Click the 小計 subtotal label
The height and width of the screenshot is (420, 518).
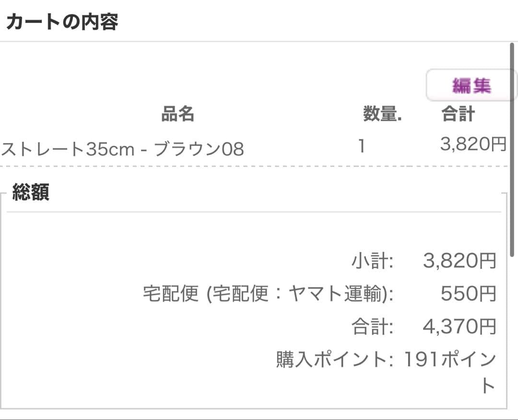(368, 261)
